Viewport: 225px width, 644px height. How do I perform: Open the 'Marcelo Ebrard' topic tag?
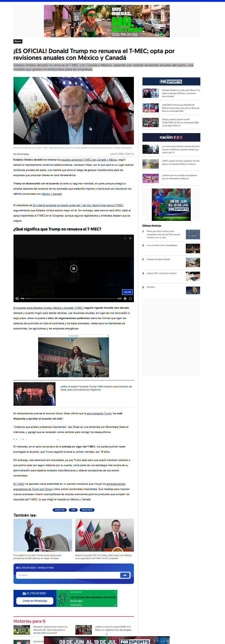(x=87, y=510)
